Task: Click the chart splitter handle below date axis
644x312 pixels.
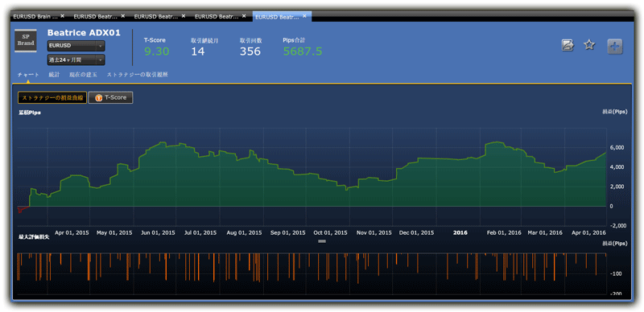Action: click(x=322, y=241)
